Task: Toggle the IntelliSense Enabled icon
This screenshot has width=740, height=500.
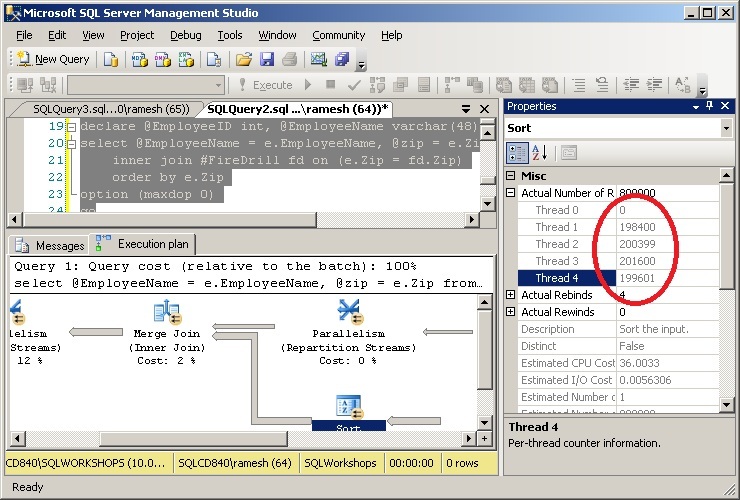Action: pos(424,85)
